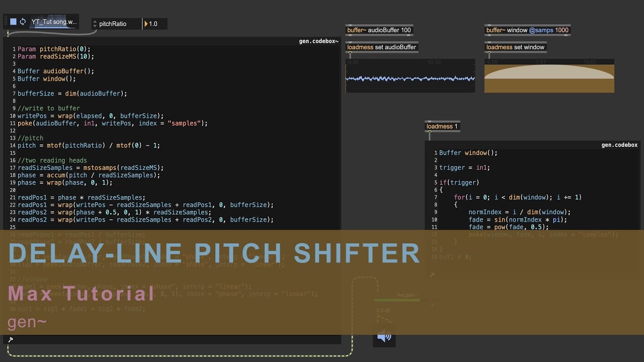Click the wrench icon below the left codebox
Viewport: 644px width, 362px height.
coord(11,339)
